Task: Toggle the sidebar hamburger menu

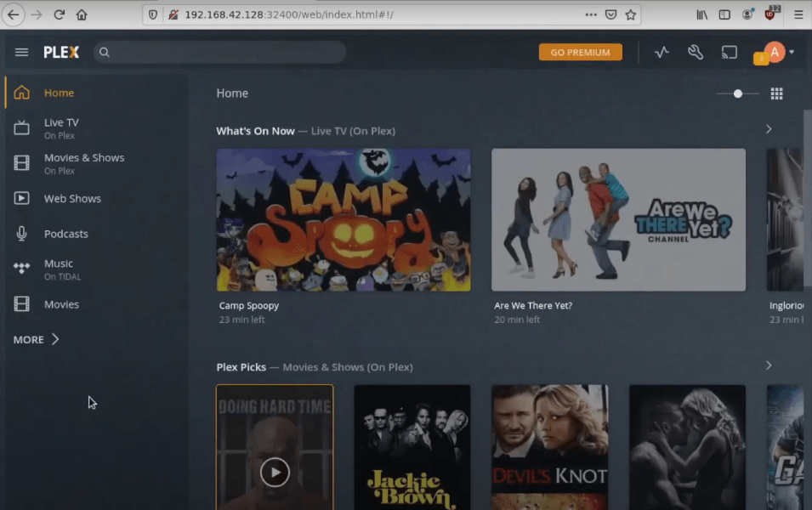Action: pos(21,53)
